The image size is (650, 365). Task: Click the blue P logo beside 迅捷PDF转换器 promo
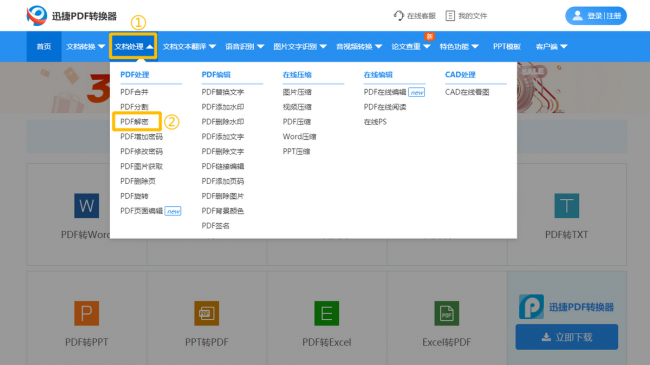(x=531, y=307)
